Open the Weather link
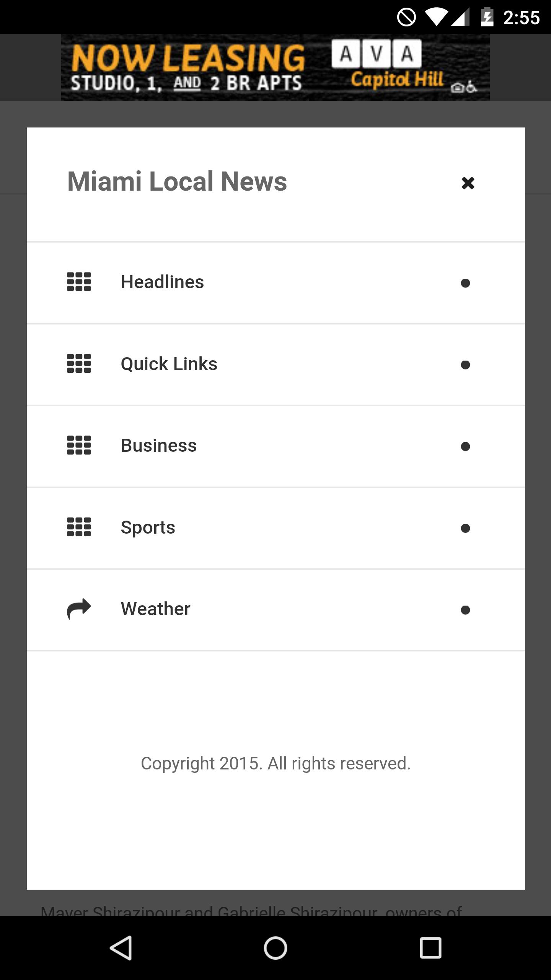 tap(155, 609)
